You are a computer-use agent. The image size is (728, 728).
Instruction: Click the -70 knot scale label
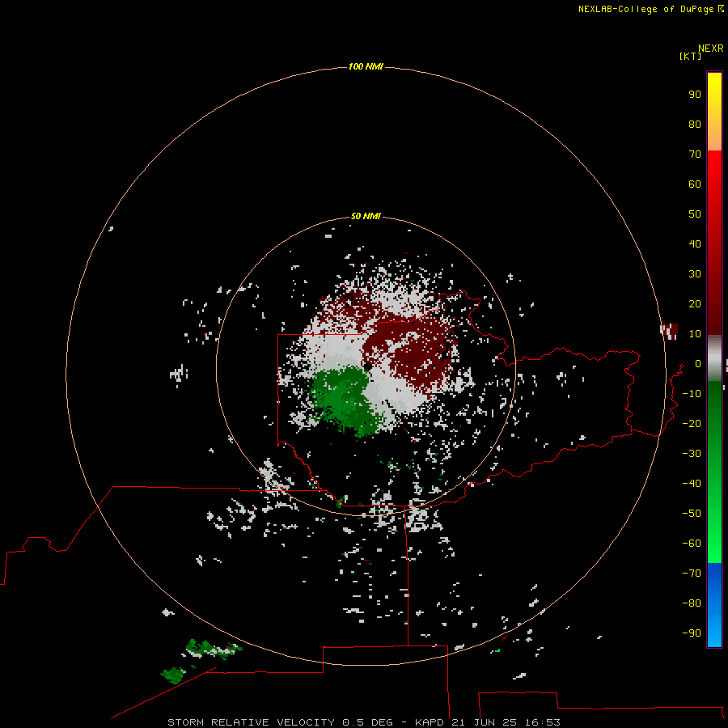click(x=692, y=574)
